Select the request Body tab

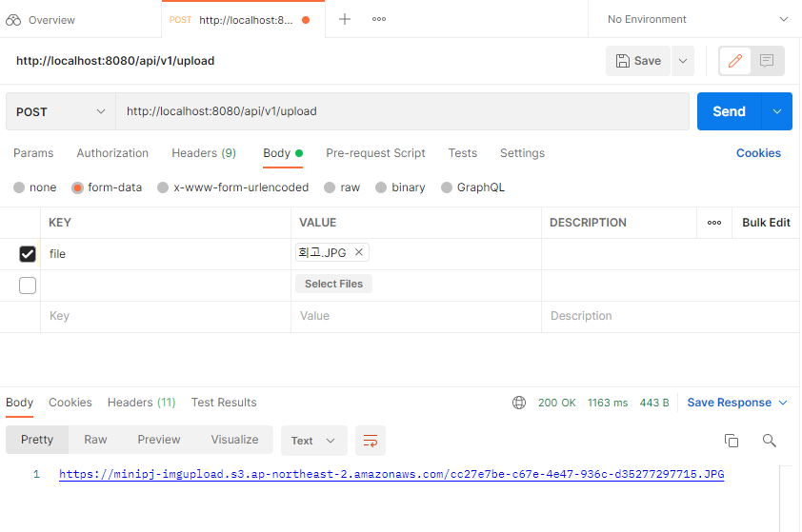(x=283, y=153)
